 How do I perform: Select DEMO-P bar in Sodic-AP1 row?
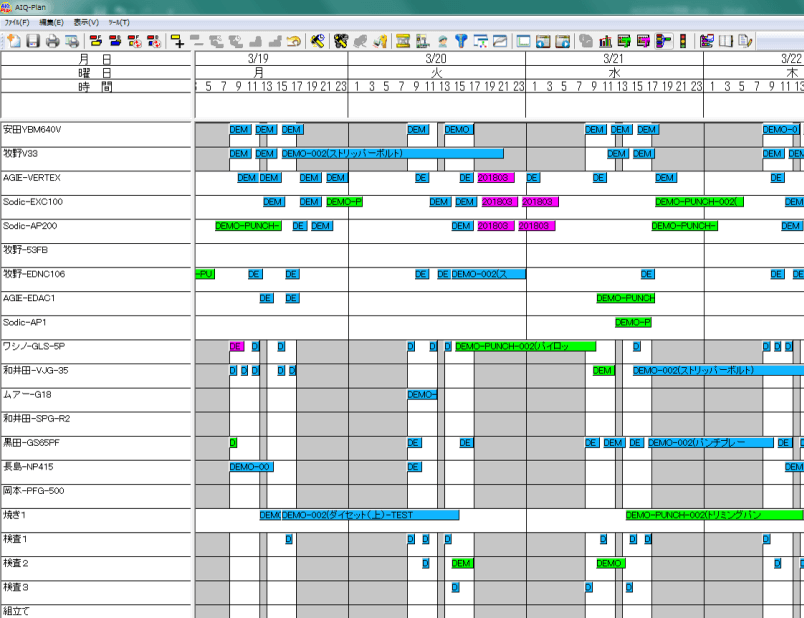633,323
